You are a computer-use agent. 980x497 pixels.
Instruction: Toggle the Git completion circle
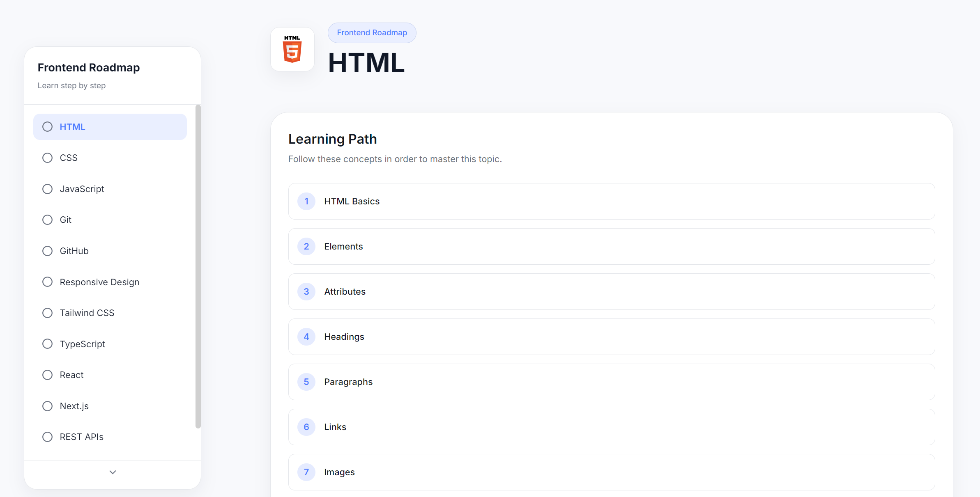pos(48,220)
